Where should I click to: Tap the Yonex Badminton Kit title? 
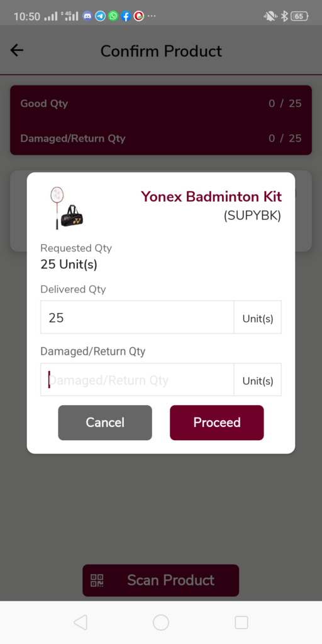click(211, 197)
